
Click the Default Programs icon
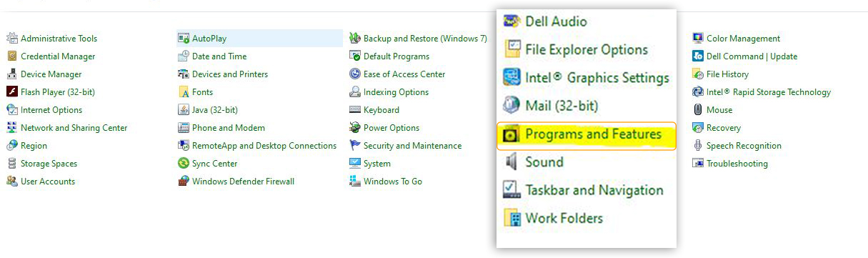click(355, 56)
